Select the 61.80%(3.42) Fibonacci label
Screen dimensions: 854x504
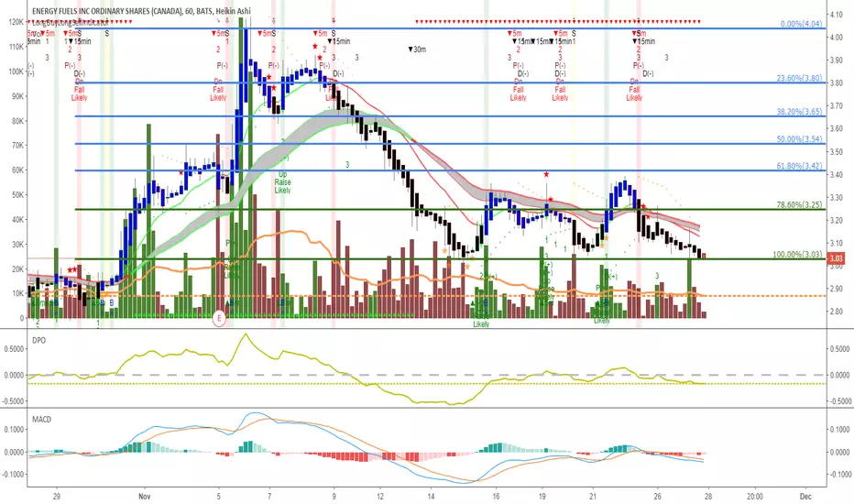799,166
